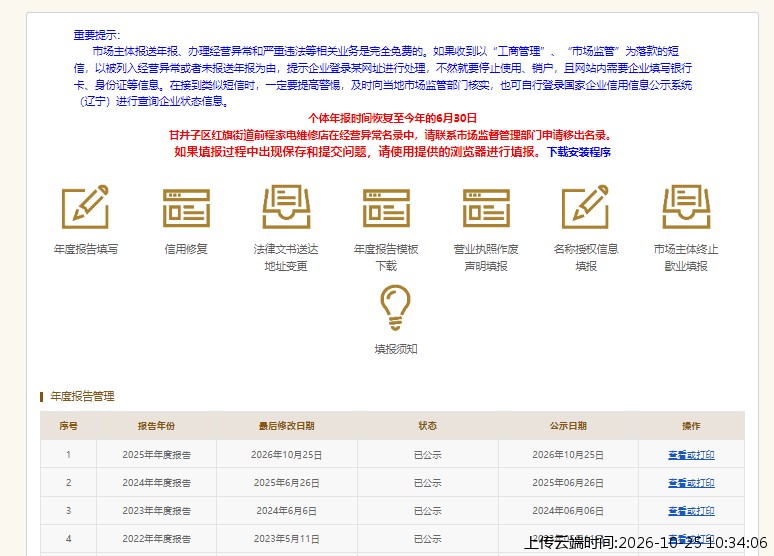This screenshot has height=556, width=774.
Task: Click the 下载安装程序 link
Action: pyautogui.click(x=579, y=152)
